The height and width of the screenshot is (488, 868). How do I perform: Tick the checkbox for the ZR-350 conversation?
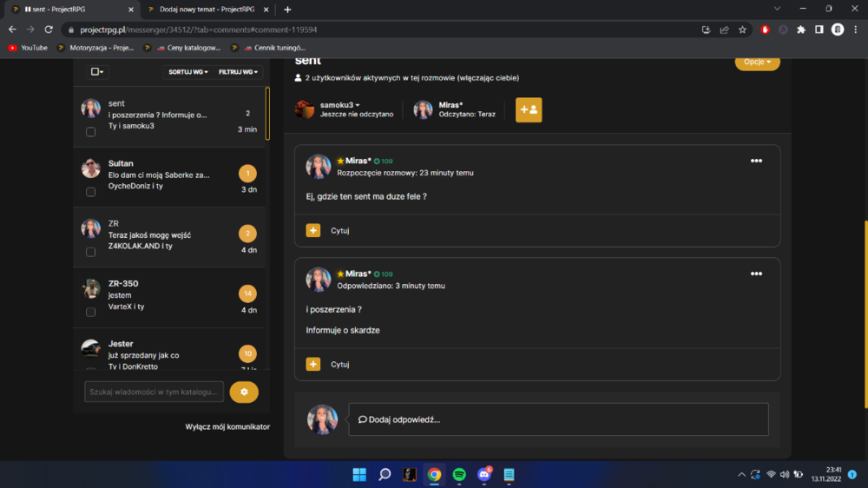click(x=91, y=312)
